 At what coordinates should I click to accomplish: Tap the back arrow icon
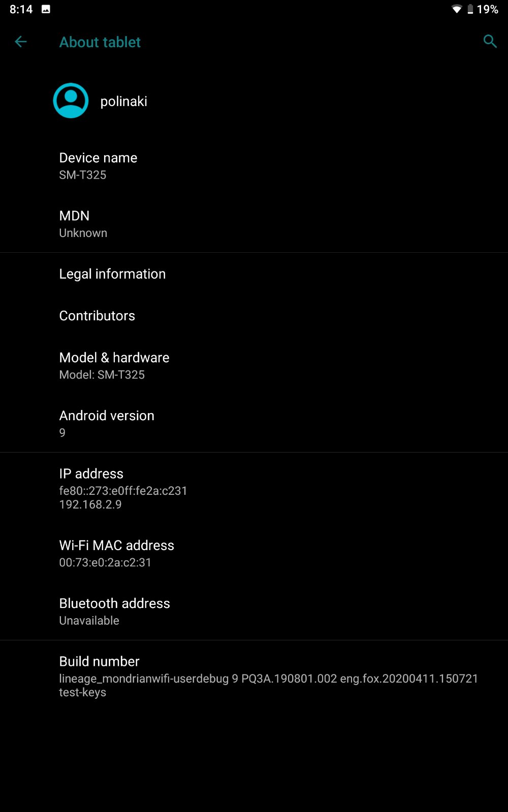point(20,42)
